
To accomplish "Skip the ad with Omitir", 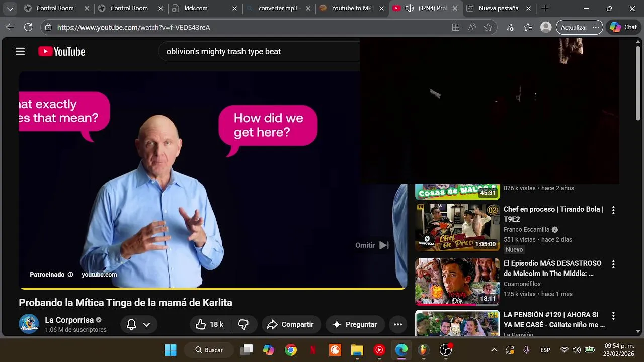I will pos(372,245).
